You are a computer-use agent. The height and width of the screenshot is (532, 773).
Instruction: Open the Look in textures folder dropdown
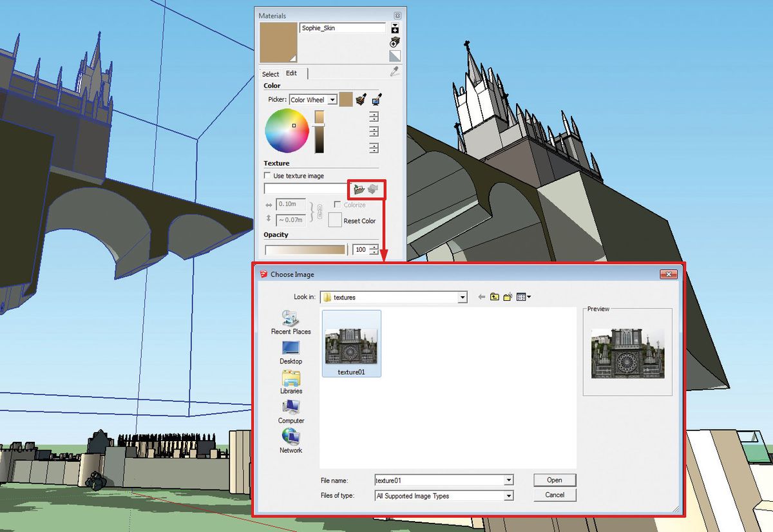463,297
